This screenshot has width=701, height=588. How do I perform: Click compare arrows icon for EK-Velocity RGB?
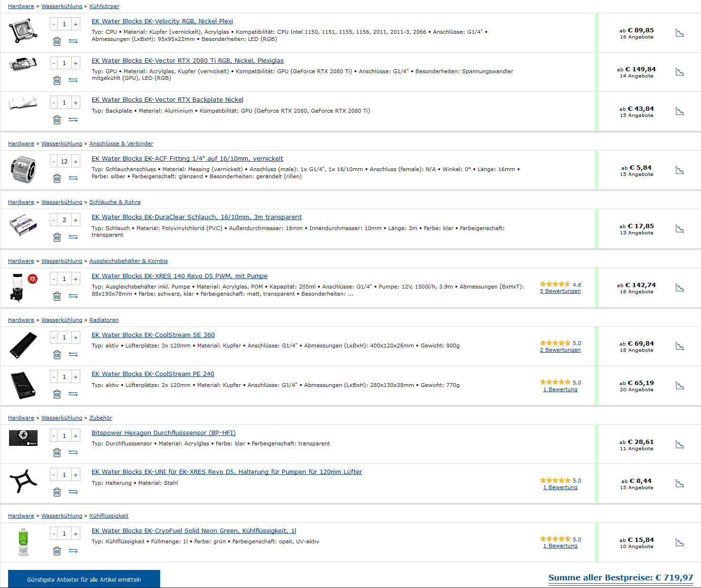pyautogui.click(x=73, y=41)
